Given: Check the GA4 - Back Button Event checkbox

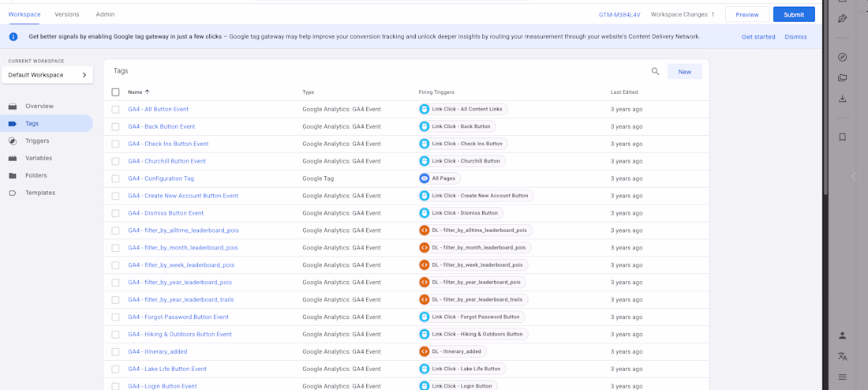Looking at the screenshot, I should coord(115,126).
